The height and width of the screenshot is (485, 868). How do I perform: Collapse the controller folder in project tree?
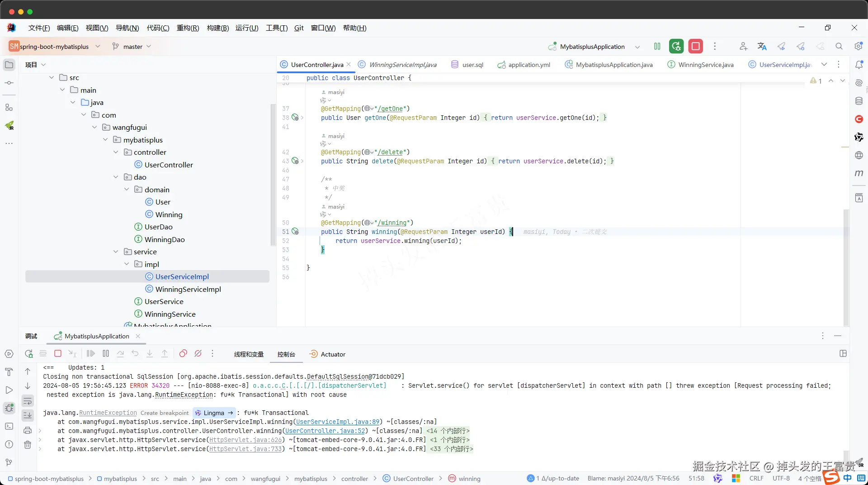pyautogui.click(x=116, y=152)
